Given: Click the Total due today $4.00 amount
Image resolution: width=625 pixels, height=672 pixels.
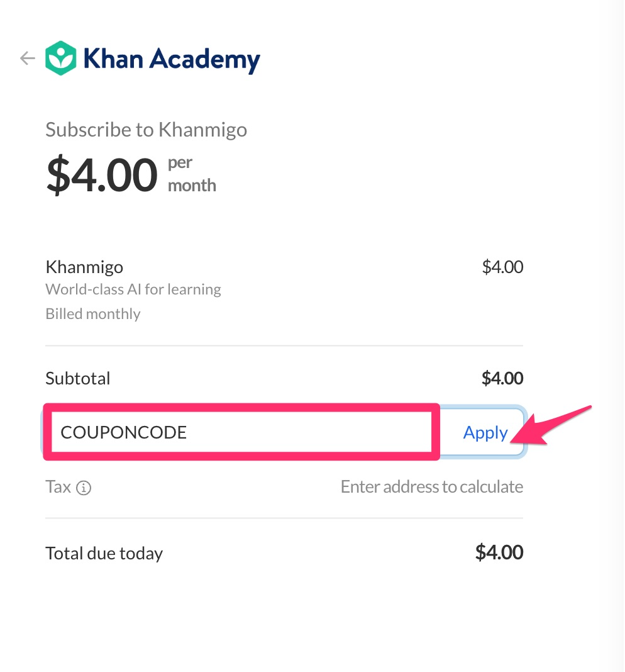Looking at the screenshot, I should 499,552.
